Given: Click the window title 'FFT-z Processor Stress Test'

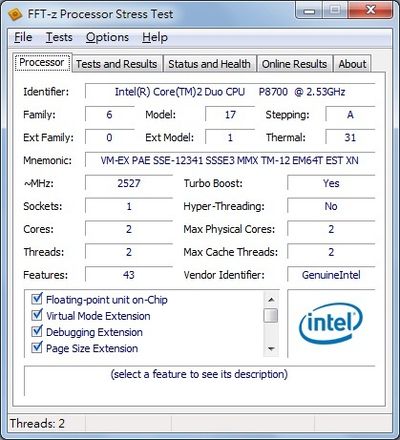Looking at the screenshot, I should [100, 14].
